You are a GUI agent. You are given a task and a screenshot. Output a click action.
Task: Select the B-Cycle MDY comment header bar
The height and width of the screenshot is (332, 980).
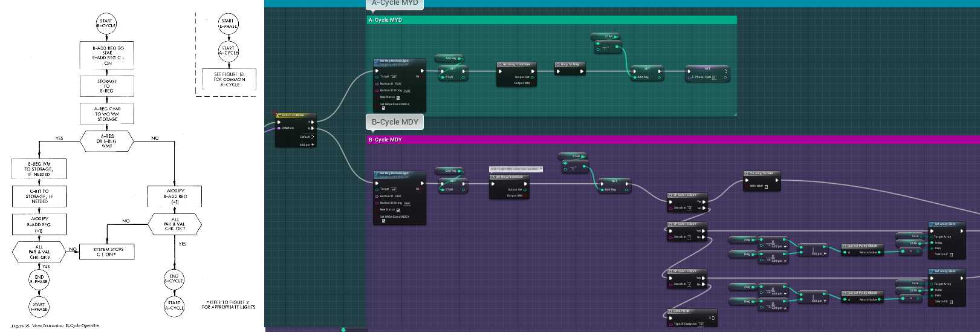tap(605, 140)
